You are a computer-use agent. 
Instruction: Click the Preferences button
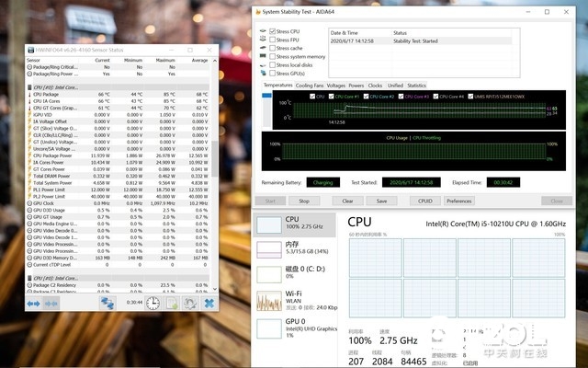459,201
